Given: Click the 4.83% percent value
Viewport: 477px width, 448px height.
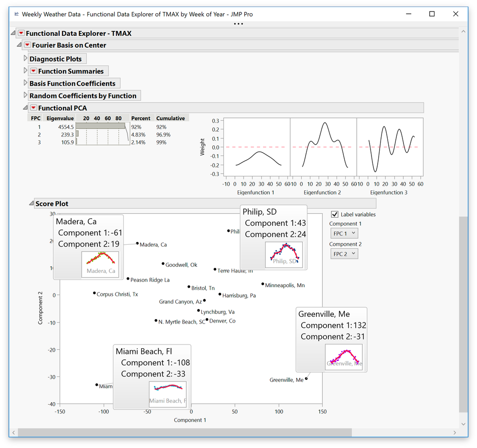Looking at the screenshot, I should coord(138,135).
